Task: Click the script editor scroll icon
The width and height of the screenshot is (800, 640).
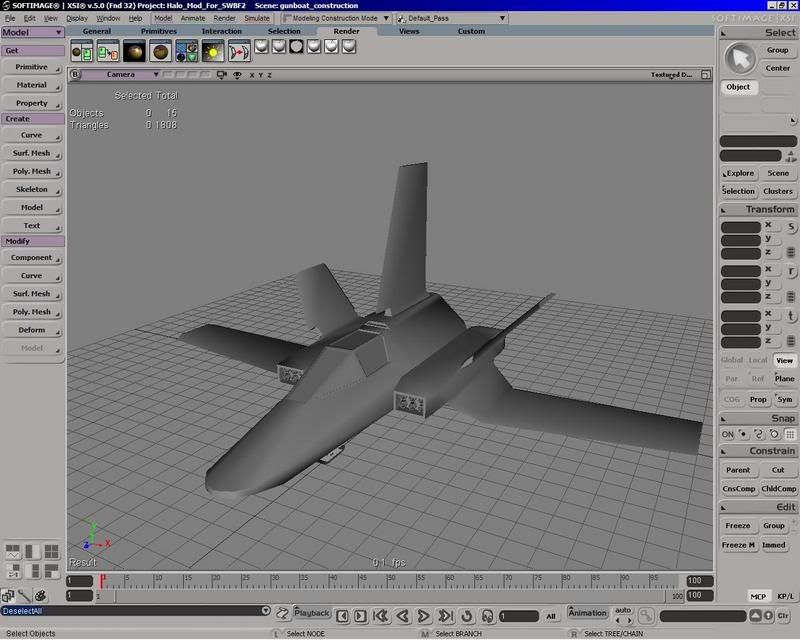Action: click(282, 613)
